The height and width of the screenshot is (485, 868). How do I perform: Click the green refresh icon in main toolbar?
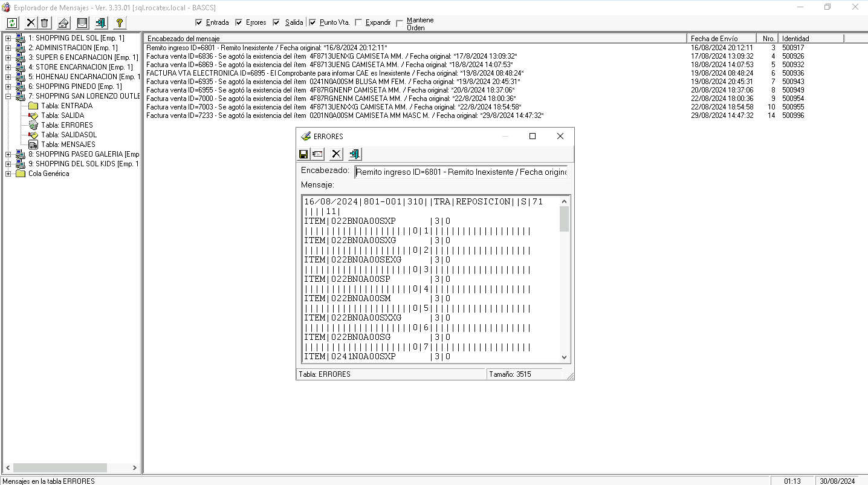(x=12, y=23)
